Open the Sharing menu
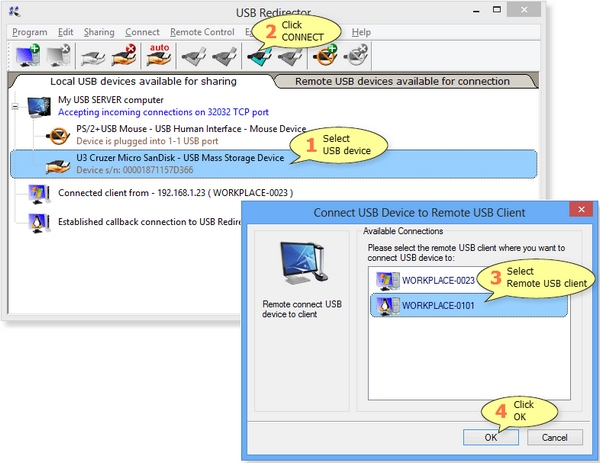600x463 pixels. pos(98,32)
